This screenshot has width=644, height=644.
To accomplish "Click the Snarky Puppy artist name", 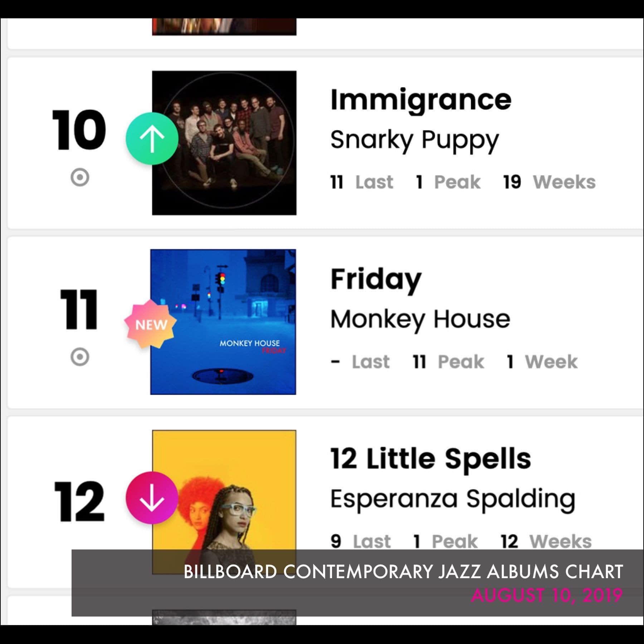I will pos(414,140).
